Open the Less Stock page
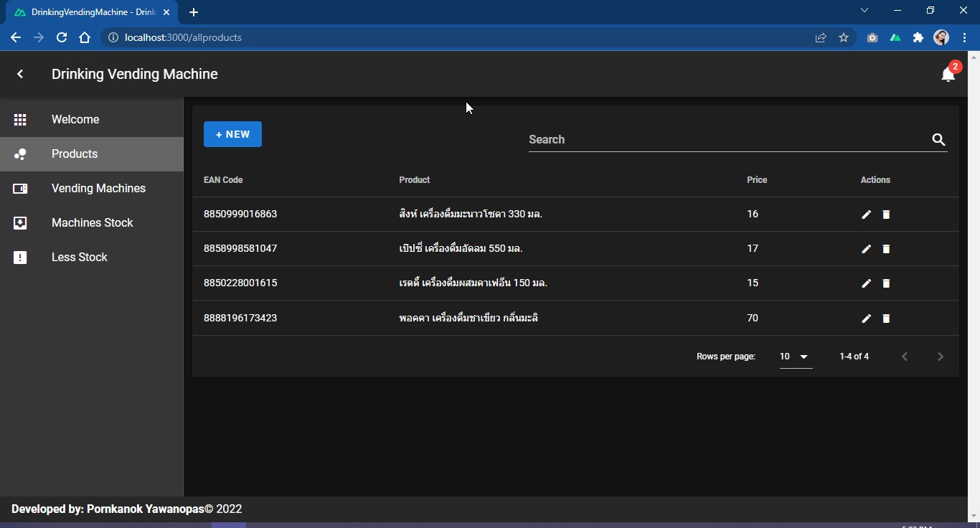 (92, 258)
